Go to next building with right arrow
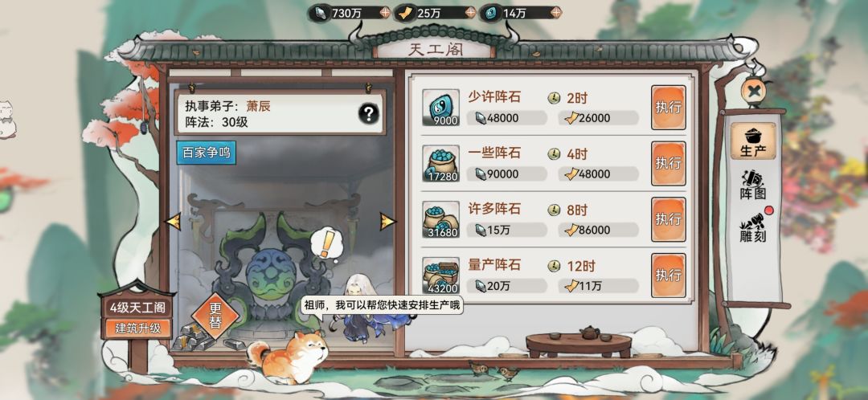Image resolution: width=868 pixels, height=400 pixels. [387, 222]
